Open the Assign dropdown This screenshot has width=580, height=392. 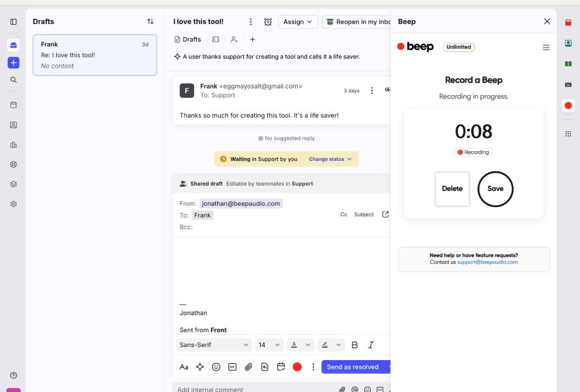[x=298, y=21]
